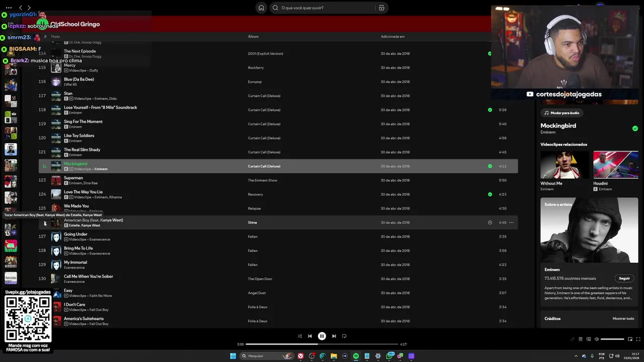644x362 pixels.
Task: Toggle the saved checkmark beside Mockingbird in the side panel
Action: click(x=635, y=128)
